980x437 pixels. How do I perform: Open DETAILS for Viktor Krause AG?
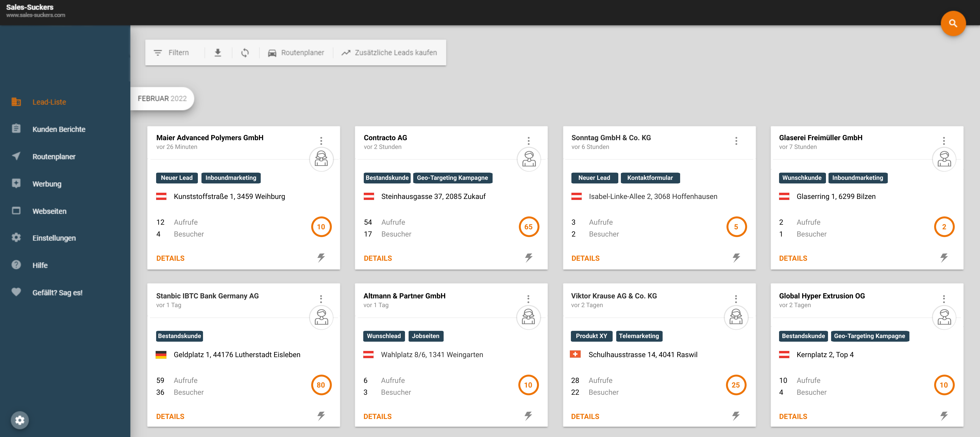[585, 416]
